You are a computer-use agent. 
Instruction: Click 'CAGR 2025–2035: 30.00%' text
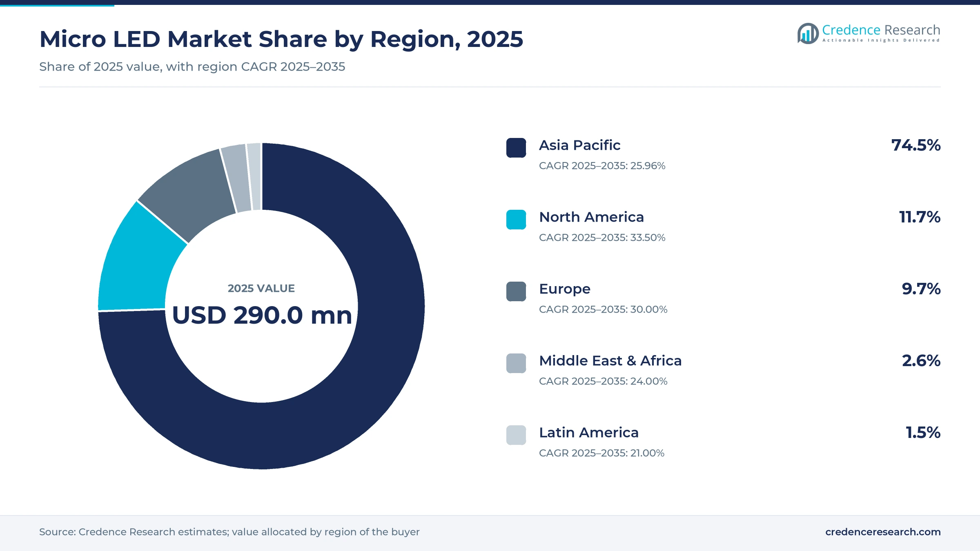(603, 309)
